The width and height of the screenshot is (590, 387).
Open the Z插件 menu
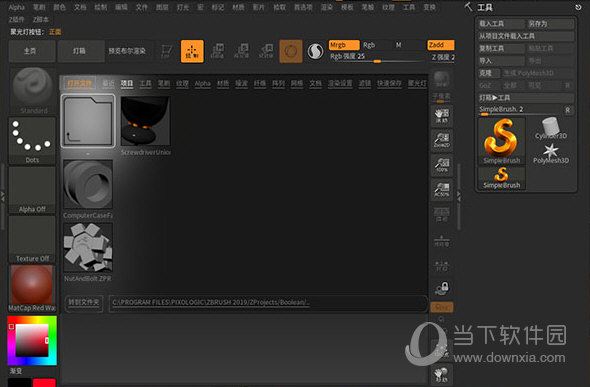16,19
